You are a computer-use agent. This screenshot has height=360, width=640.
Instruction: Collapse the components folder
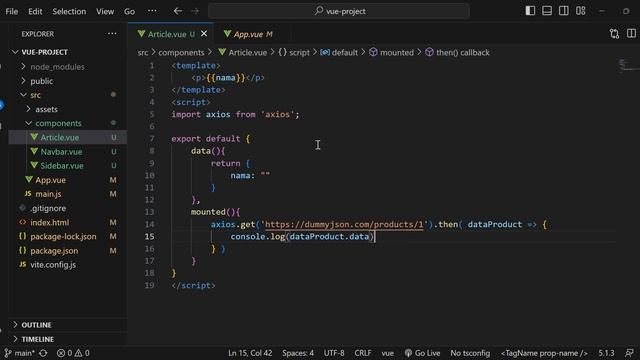[67, 123]
